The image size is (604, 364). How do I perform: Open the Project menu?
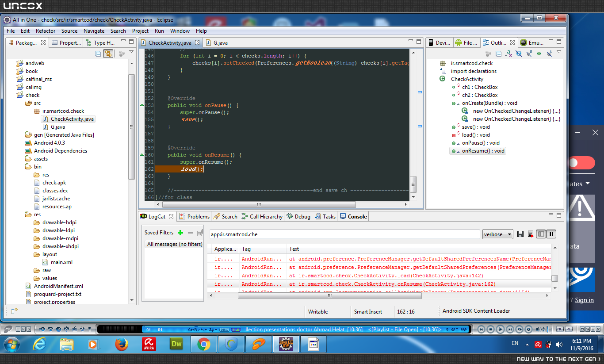(x=140, y=31)
